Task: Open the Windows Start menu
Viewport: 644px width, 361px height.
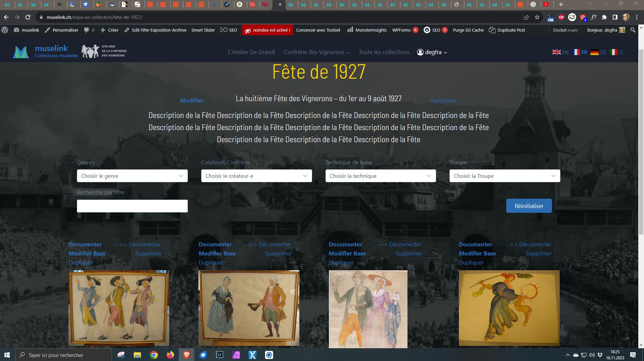Action: point(7,355)
